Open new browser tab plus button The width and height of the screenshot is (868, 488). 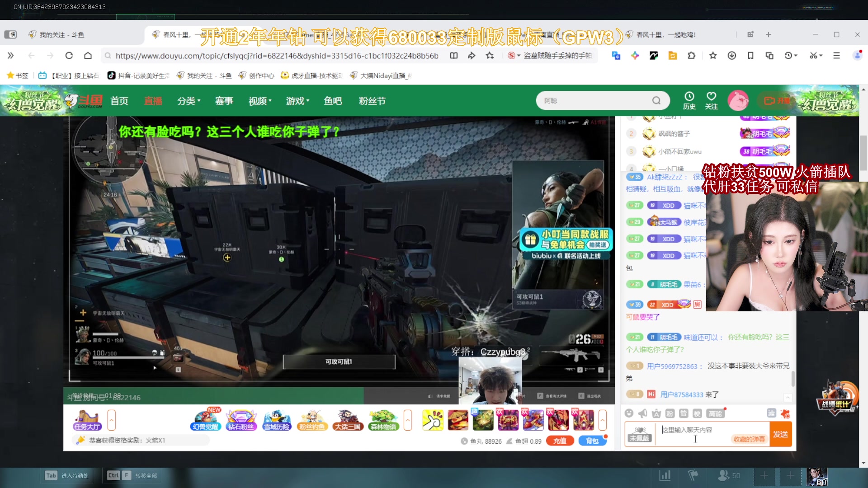769,34
